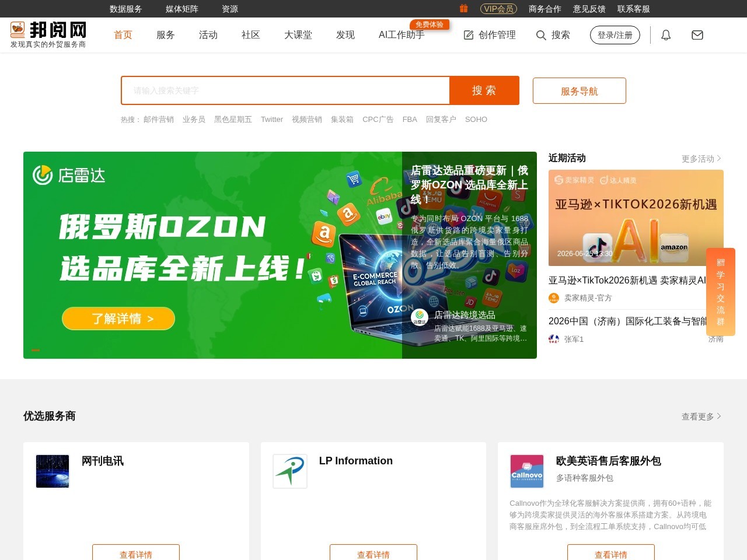Open the 社区 menu

click(251, 35)
